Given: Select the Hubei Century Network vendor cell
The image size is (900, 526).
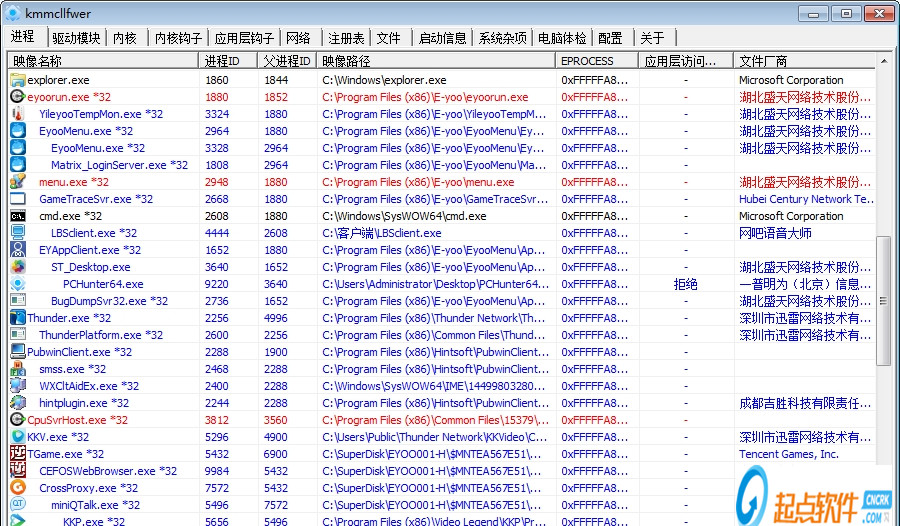Looking at the screenshot, I should 806,199.
